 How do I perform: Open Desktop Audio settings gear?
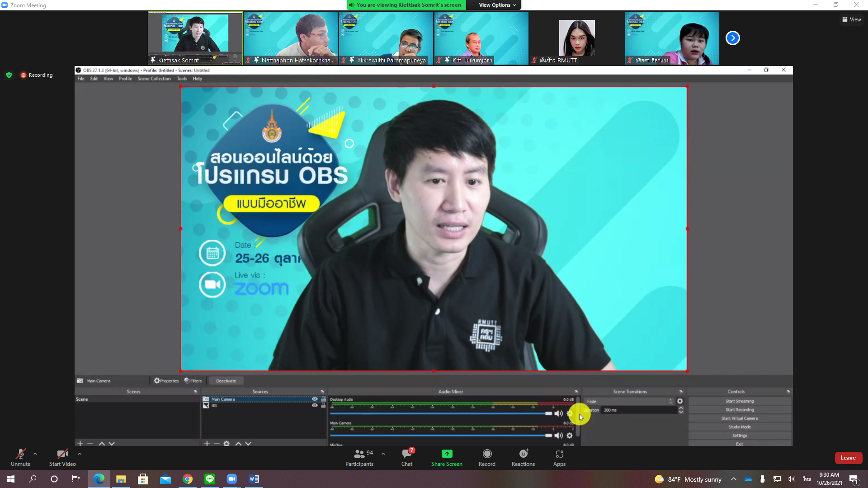pos(570,413)
